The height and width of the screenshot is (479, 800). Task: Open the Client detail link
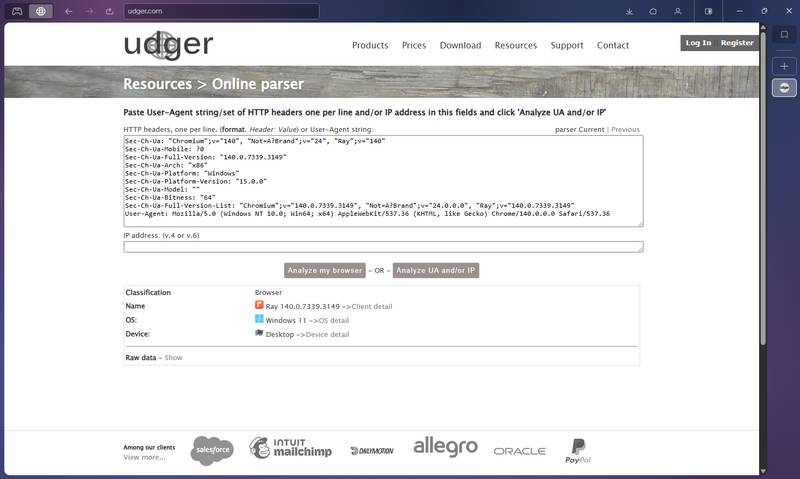tap(372, 305)
